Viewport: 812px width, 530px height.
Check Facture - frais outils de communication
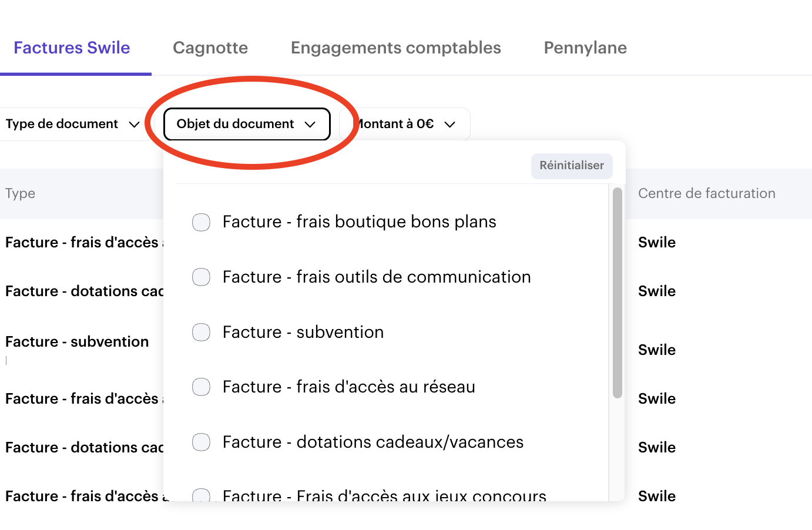pyautogui.click(x=202, y=277)
